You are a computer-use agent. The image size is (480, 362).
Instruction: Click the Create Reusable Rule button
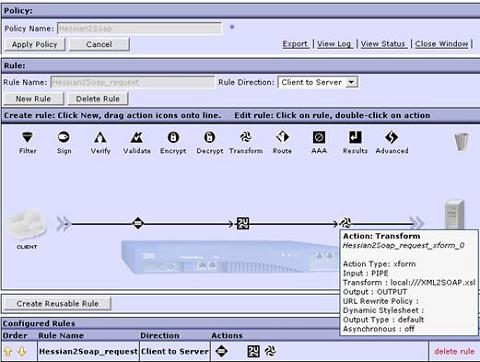[58, 304]
